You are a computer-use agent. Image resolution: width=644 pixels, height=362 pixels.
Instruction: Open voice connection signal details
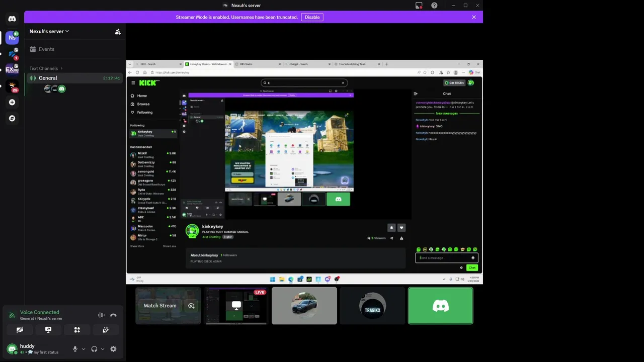coord(12,315)
